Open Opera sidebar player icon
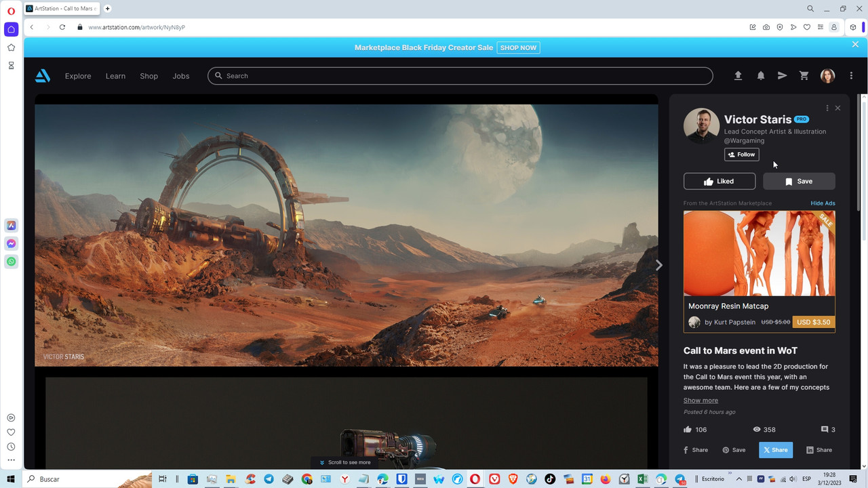Viewport: 868px width, 488px height. pos(11,418)
